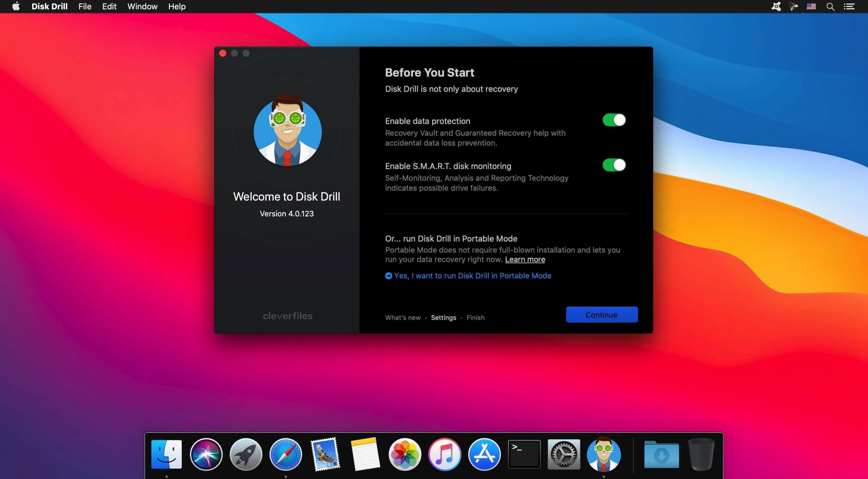868x479 pixels.
Task: Open Launchpad rocket icon
Action: click(x=246, y=455)
